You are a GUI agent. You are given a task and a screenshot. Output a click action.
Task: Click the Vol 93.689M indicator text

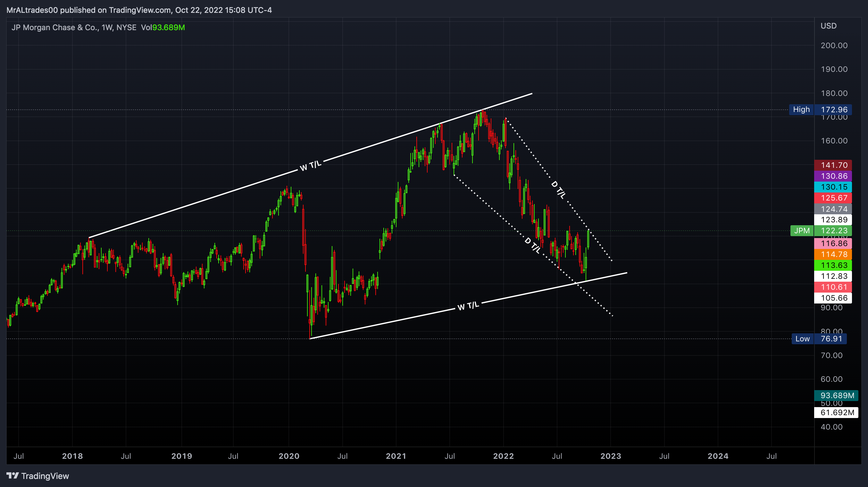(163, 27)
